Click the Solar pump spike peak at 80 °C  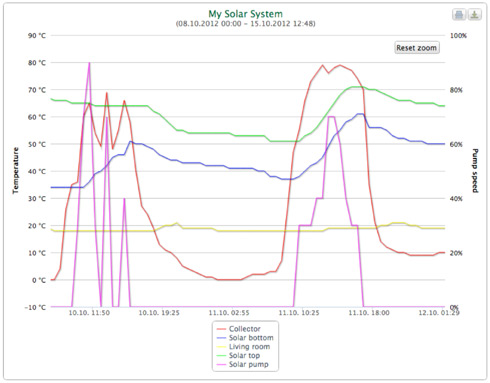click(x=89, y=63)
